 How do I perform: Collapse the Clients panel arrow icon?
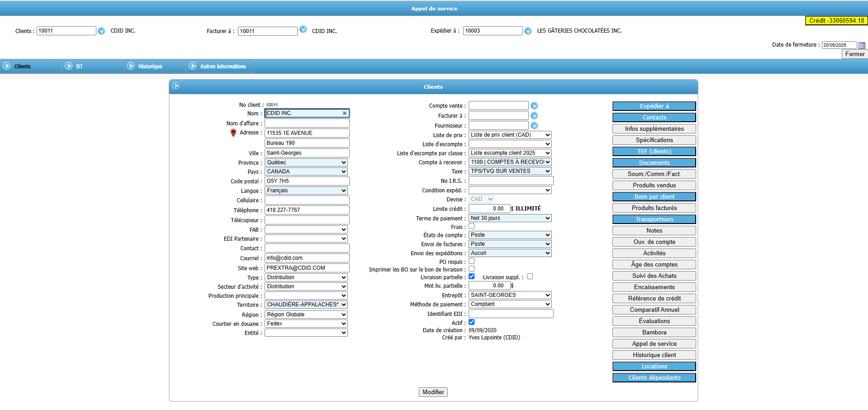pyautogui.click(x=176, y=86)
